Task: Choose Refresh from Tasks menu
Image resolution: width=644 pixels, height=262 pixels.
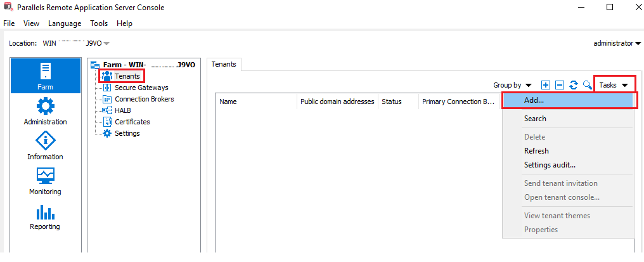Action: (568, 151)
